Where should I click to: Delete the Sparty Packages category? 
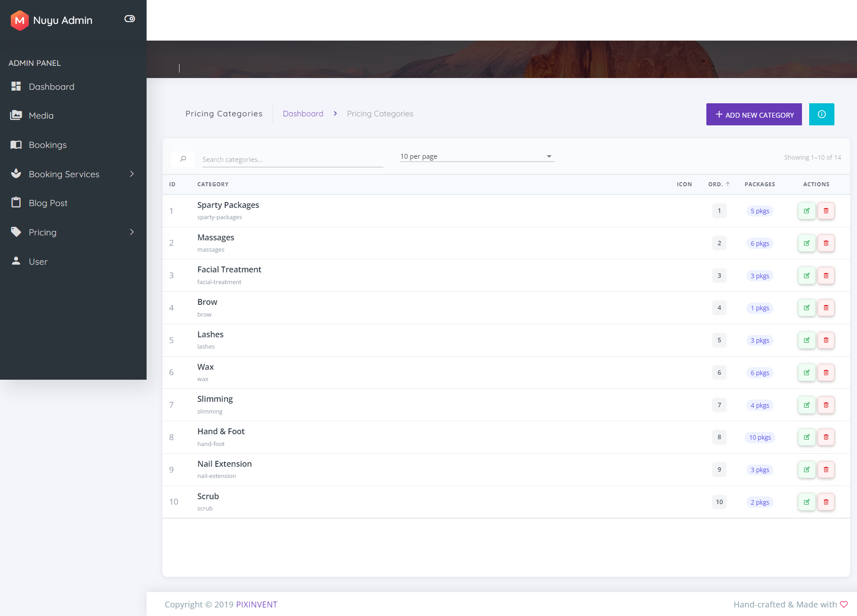[x=826, y=211]
